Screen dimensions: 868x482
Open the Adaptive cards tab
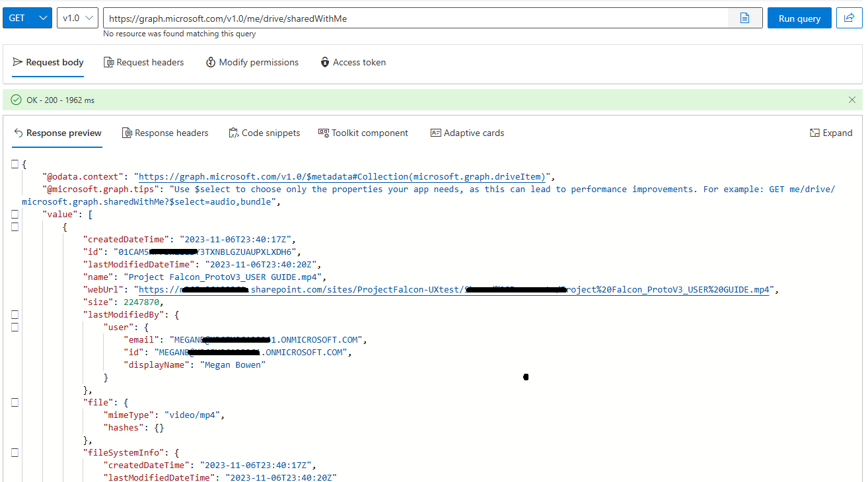tap(467, 133)
